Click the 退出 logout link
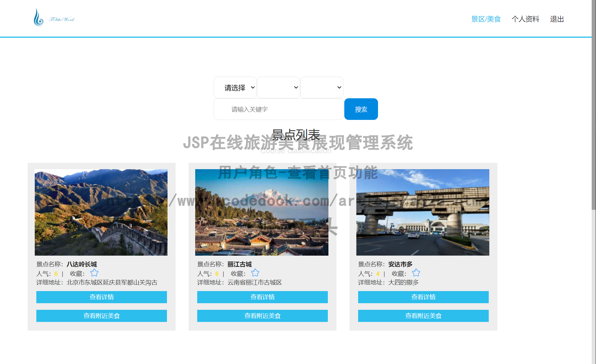 556,19
